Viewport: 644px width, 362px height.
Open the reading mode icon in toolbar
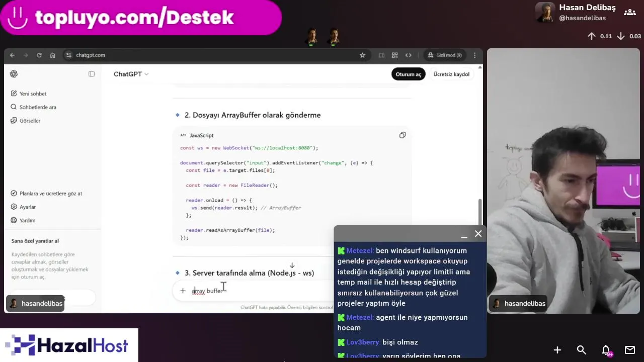[x=381, y=55]
